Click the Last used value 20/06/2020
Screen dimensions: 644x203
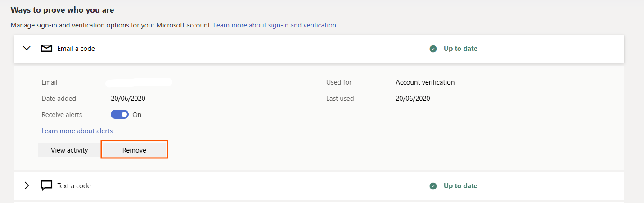click(413, 99)
